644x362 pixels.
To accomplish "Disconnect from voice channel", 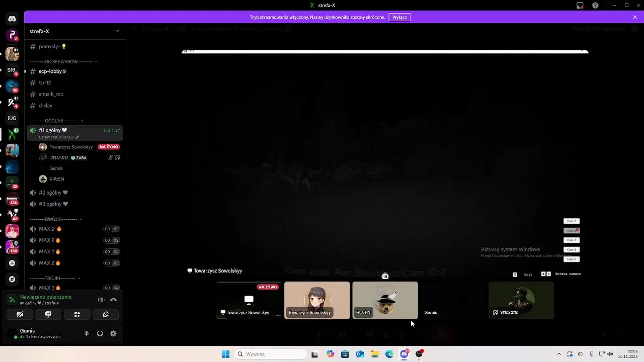I will tap(114, 300).
